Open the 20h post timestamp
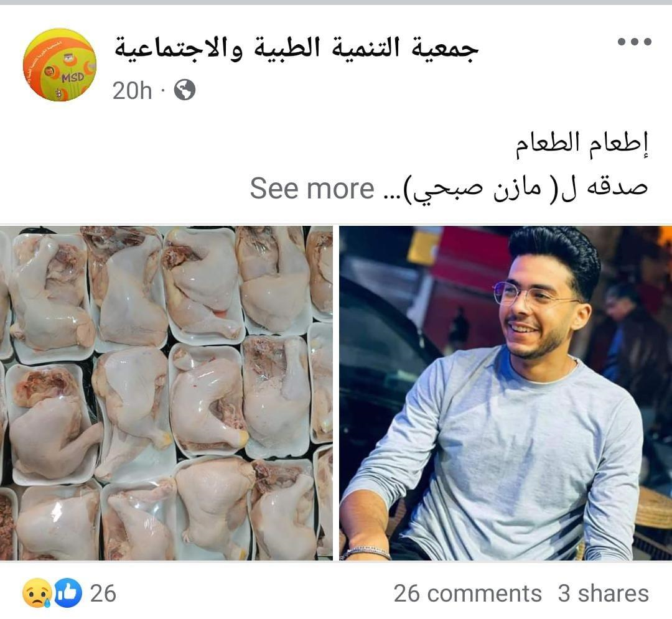This screenshot has height=619, width=672. tap(132, 91)
